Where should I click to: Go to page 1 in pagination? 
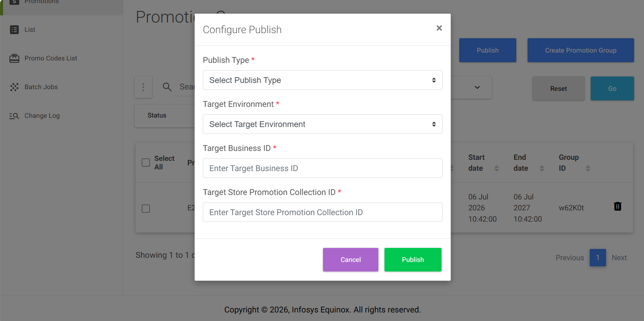tap(598, 258)
